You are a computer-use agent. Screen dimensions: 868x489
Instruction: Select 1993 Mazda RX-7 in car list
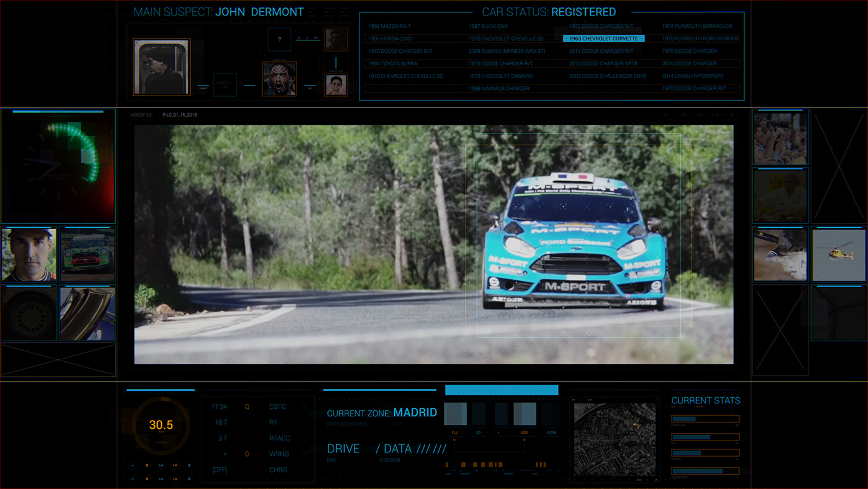click(389, 26)
